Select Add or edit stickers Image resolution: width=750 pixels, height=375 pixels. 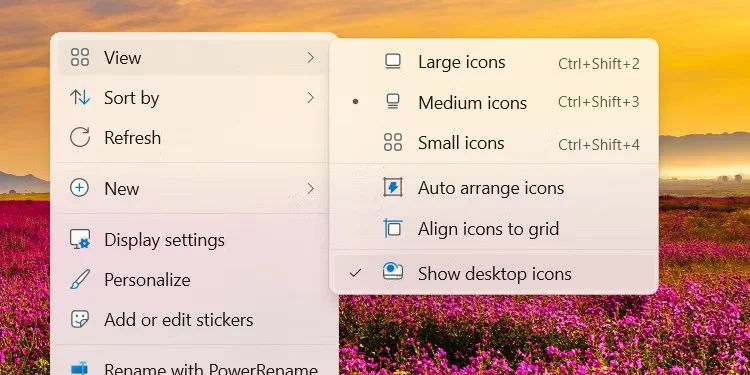(x=195, y=320)
